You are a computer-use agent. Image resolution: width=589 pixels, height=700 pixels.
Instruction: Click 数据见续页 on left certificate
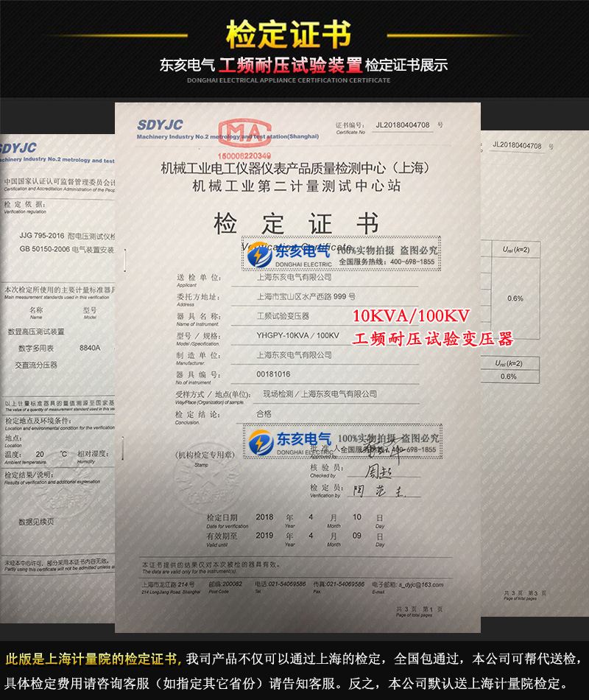tap(36, 522)
